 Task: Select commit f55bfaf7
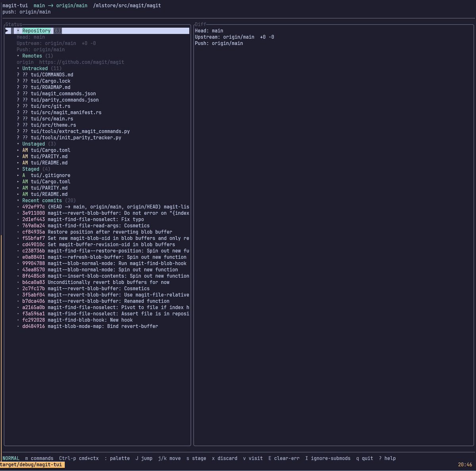point(103,238)
